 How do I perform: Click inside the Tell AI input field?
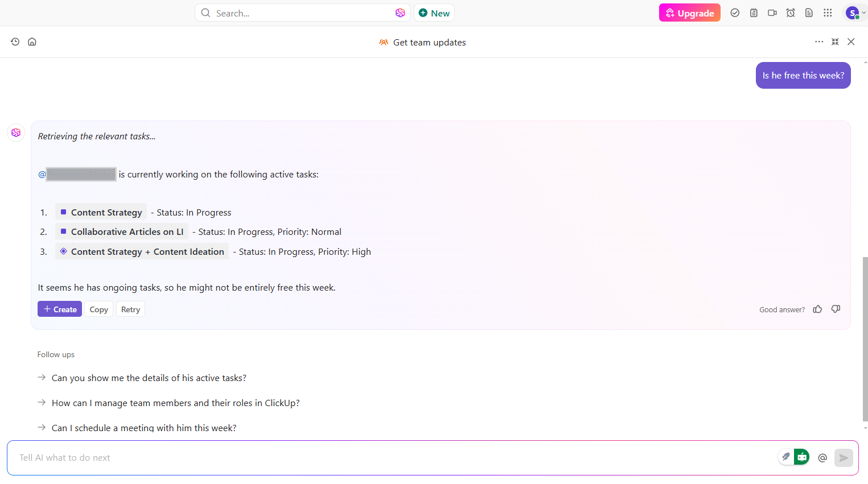pyautogui.click(x=228, y=457)
